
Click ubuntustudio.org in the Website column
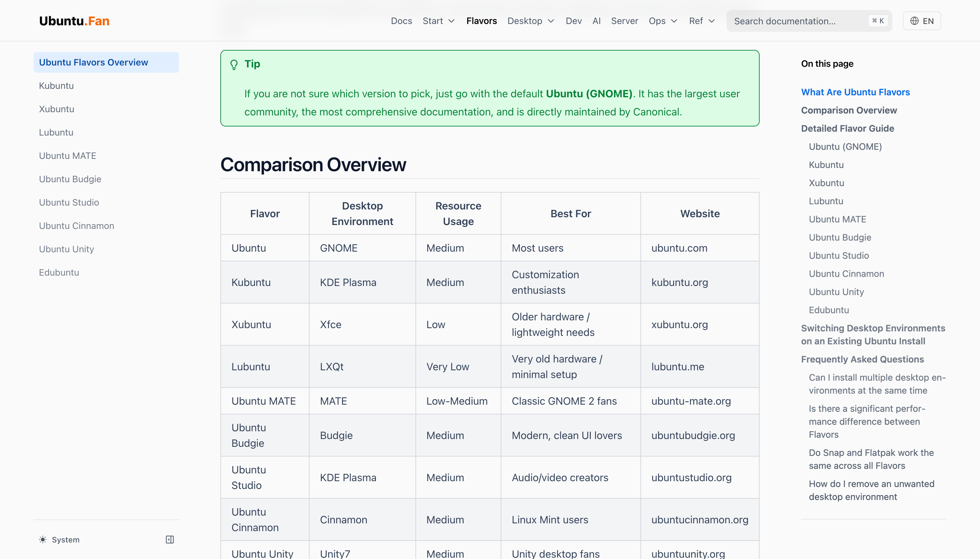[692, 478]
